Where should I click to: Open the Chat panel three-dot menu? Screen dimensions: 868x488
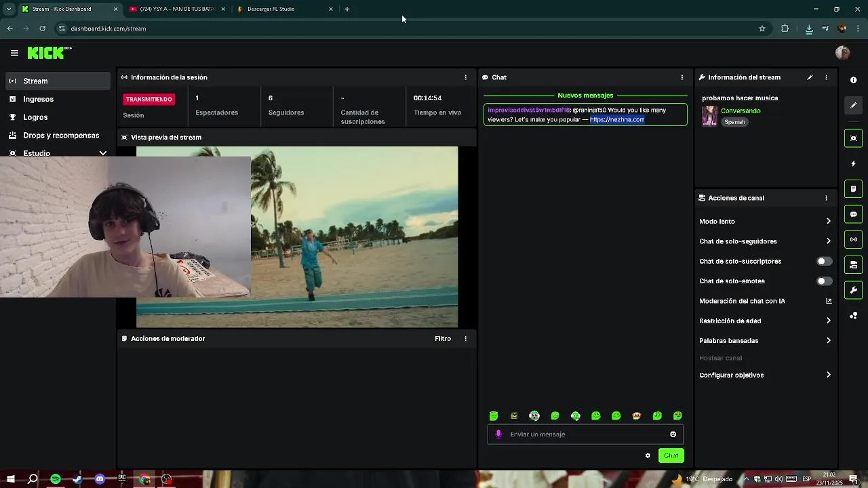pos(682,77)
